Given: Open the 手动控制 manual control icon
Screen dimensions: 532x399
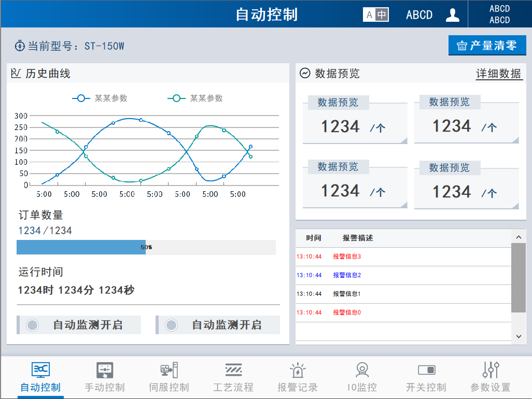Looking at the screenshot, I should click(105, 370).
